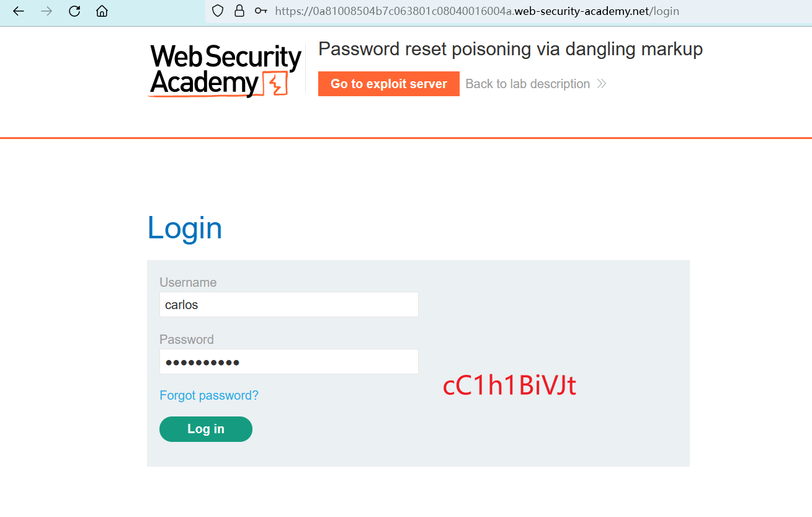The width and height of the screenshot is (812, 517).
Task: Follow the Forgot password? link
Action: 208,395
